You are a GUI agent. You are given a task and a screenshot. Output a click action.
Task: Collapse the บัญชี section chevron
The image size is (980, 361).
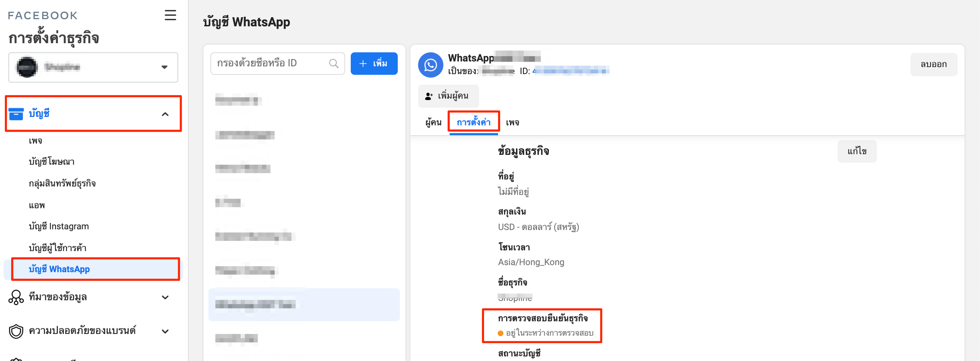[x=165, y=114]
